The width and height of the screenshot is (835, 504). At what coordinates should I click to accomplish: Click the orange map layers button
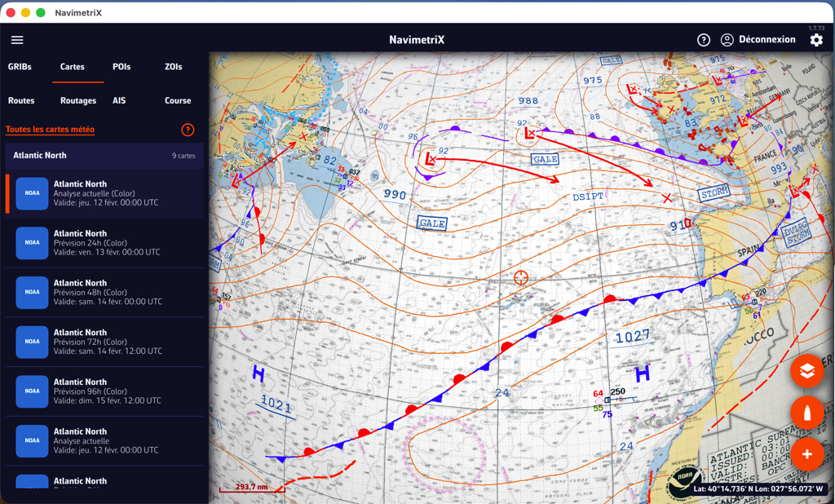point(806,371)
